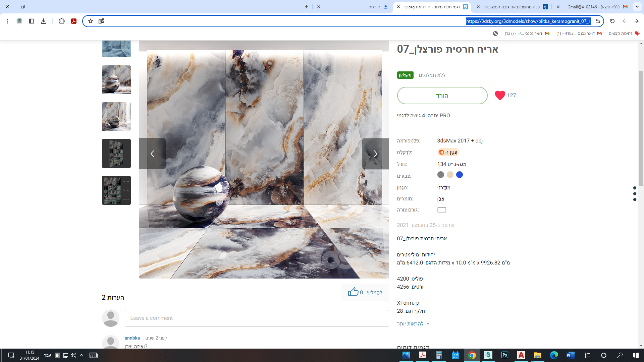The height and width of the screenshot is (362, 644).
Task: Reload the page with refresh icon
Action: pos(612,21)
